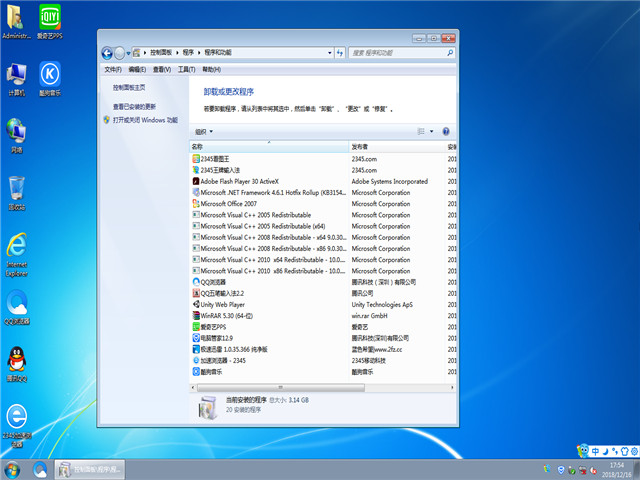Click the search Programs and Features box
The height and width of the screenshot is (480, 640).
(x=397, y=53)
